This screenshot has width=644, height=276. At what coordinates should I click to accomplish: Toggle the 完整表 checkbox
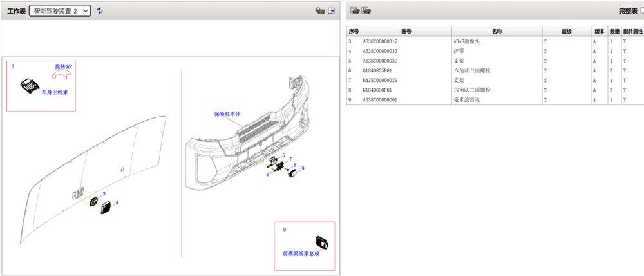[642, 11]
